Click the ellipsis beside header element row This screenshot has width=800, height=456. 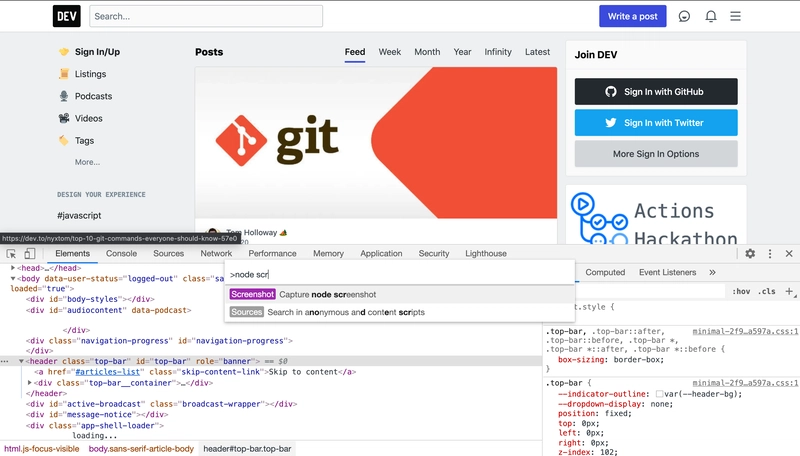(5, 361)
